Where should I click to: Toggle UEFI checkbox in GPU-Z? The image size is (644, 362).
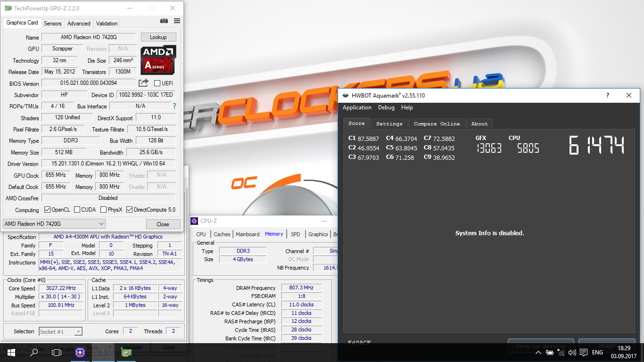click(157, 83)
